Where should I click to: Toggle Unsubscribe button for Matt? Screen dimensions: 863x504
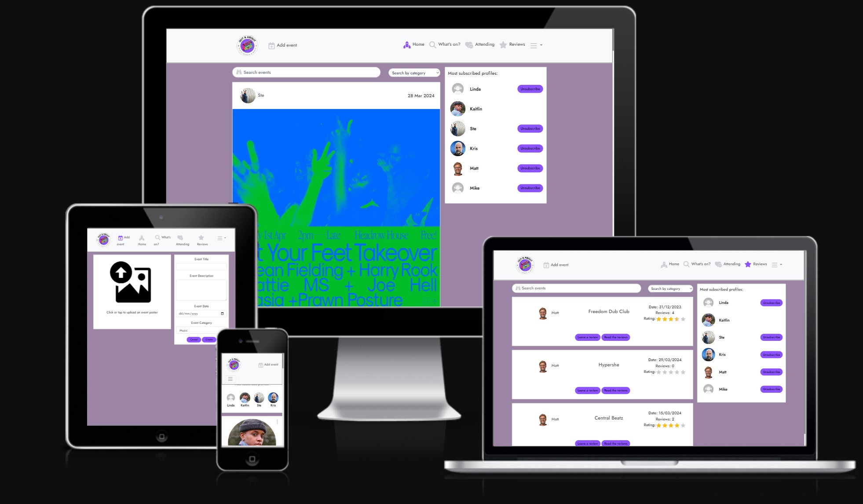[x=529, y=168]
